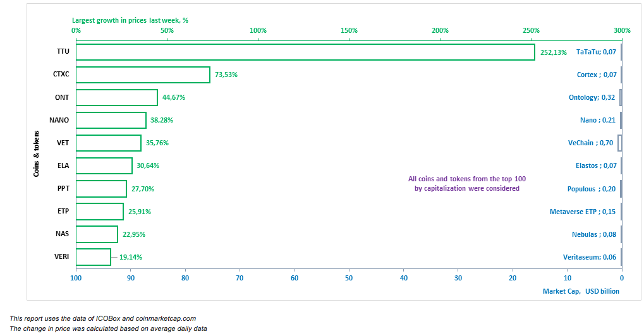
Task: Click the VeChain market cap bar
Action: [x=620, y=143]
